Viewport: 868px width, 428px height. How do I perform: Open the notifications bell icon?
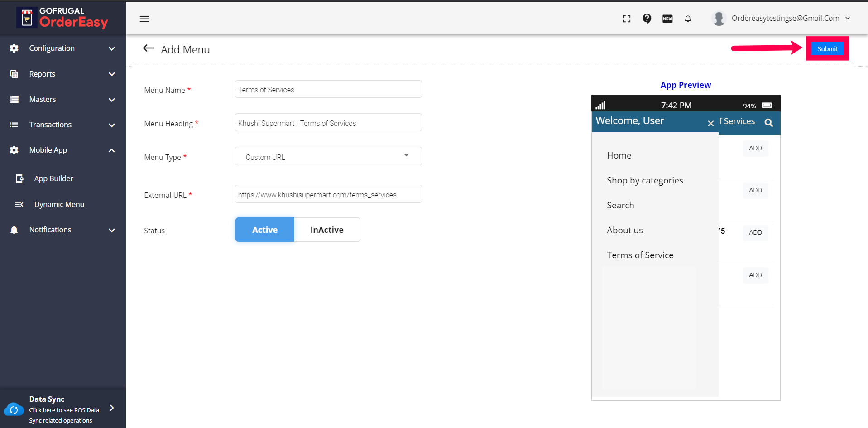tap(688, 19)
